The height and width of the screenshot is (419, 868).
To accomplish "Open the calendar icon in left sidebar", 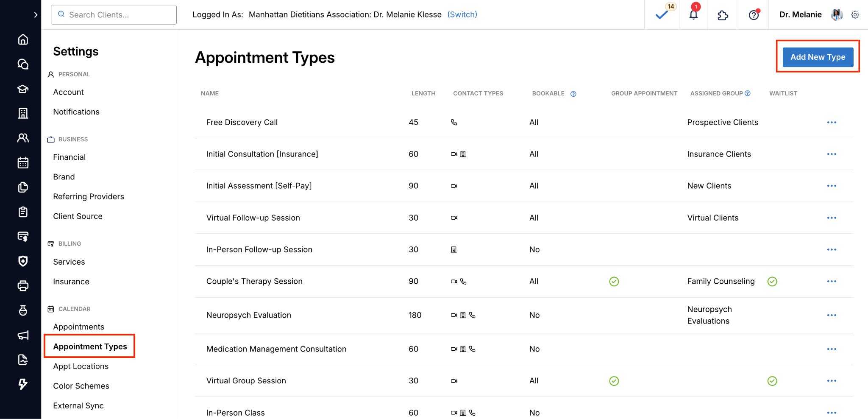I will 23,163.
